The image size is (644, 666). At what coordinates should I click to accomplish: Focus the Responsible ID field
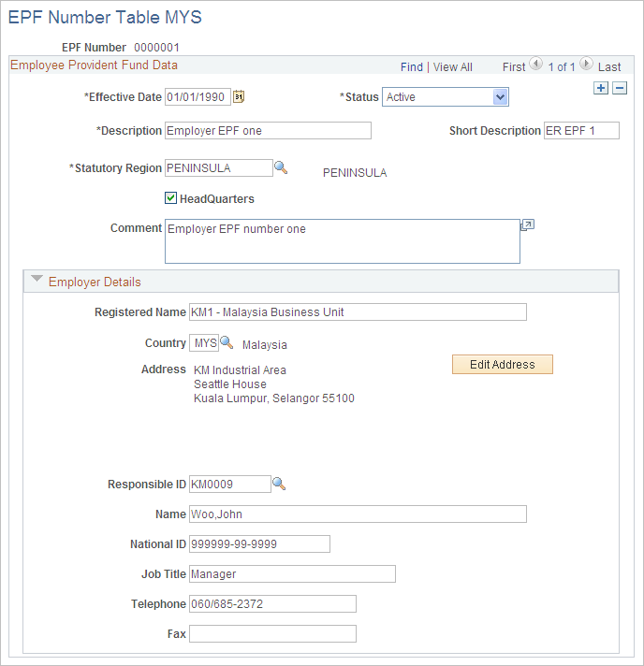(x=229, y=484)
